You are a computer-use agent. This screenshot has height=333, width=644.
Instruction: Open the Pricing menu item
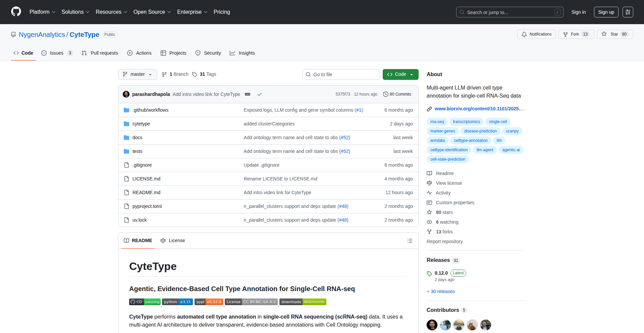coord(221,12)
